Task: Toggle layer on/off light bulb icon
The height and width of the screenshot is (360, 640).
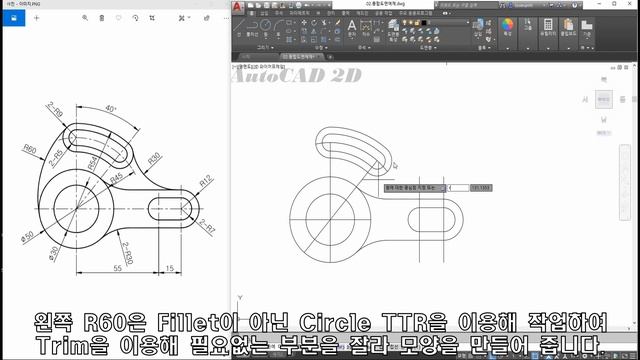Action: click(404, 23)
